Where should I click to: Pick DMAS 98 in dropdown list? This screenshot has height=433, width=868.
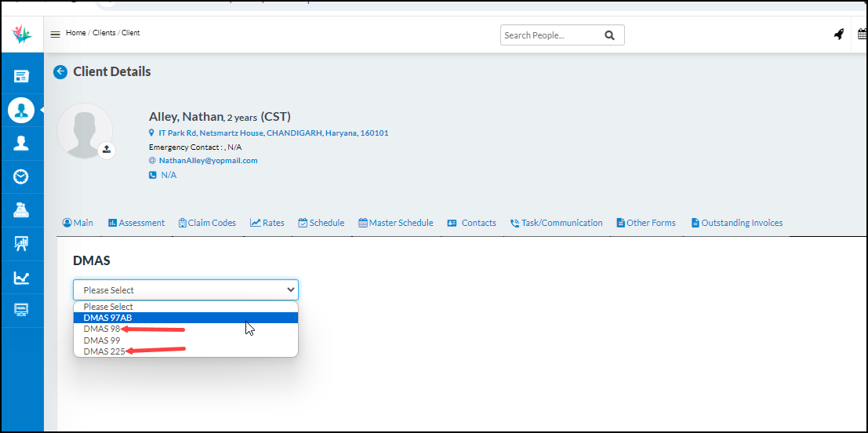point(102,329)
